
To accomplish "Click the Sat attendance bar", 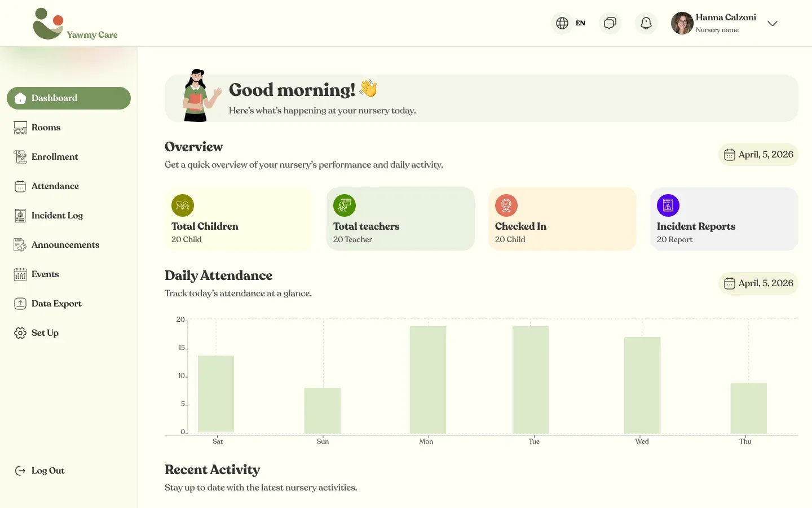I will 216,394.
